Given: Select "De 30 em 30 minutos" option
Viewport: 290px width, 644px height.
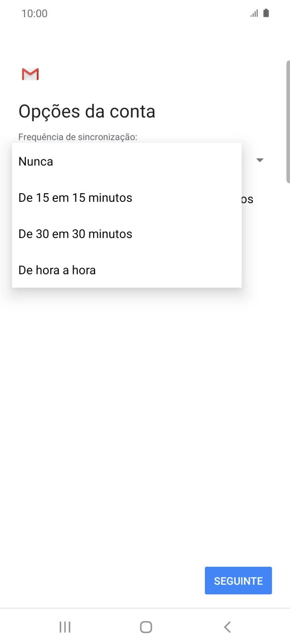Looking at the screenshot, I should pos(75,234).
